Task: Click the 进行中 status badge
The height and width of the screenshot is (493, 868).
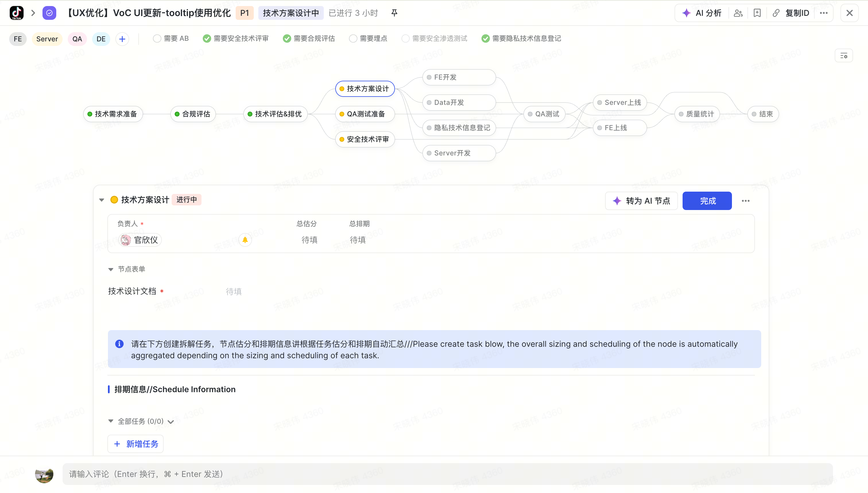Action: [186, 200]
